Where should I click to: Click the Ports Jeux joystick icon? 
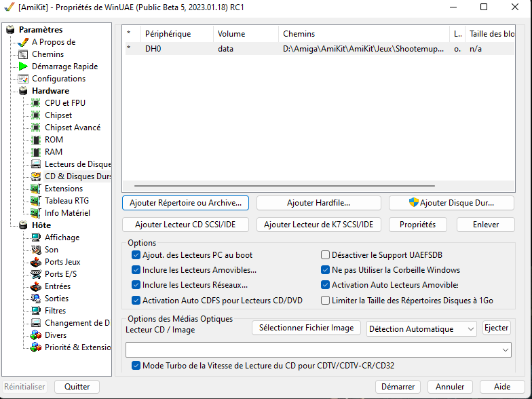(x=35, y=262)
